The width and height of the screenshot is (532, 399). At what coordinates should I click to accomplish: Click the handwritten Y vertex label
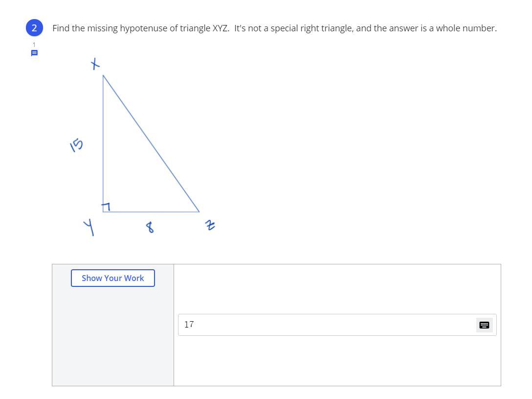click(89, 227)
